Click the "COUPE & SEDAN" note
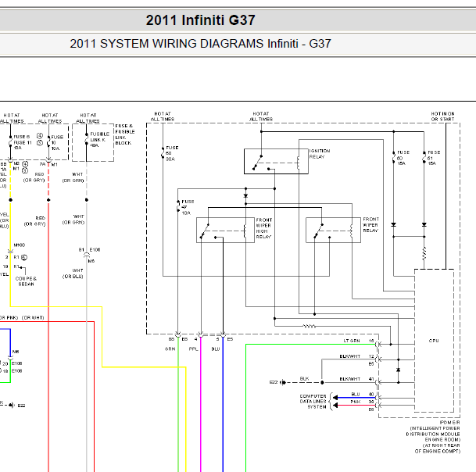This screenshot has width=476, height=472. coord(26,281)
